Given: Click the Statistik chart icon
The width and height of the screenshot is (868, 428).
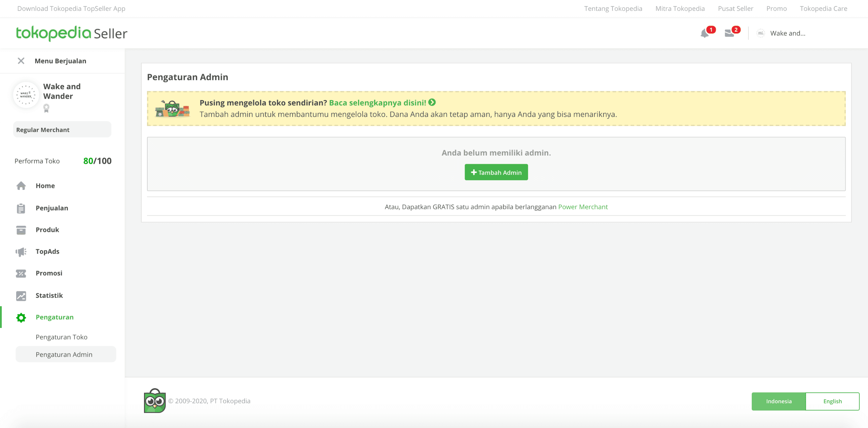Looking at the screenshot, I should pyautogui.click(x=21, y=296).
